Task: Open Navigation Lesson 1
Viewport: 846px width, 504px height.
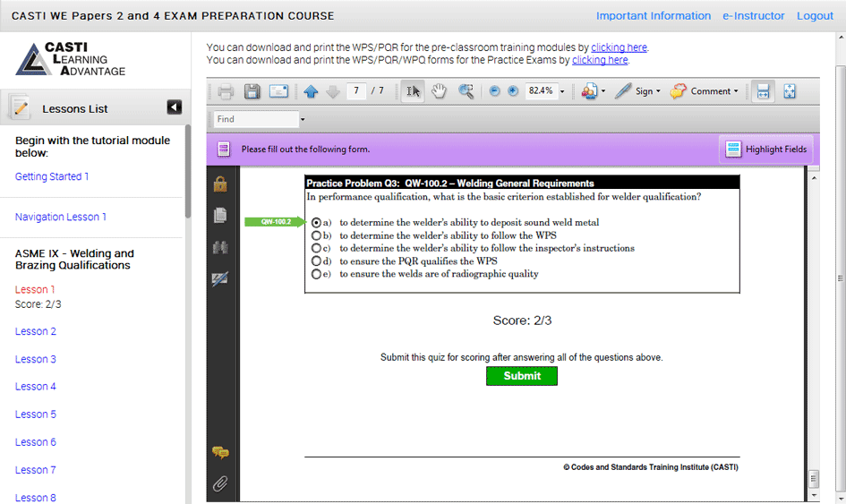Action: point(61,217)
